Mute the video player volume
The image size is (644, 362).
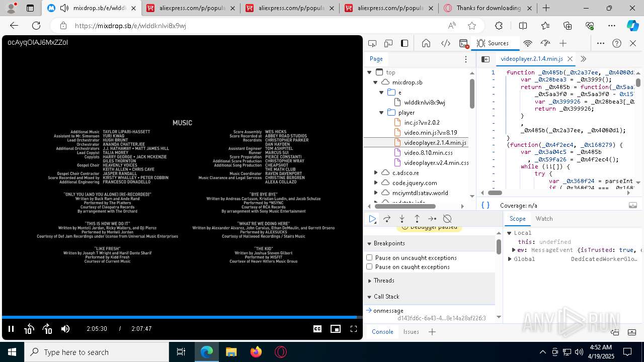65,329
